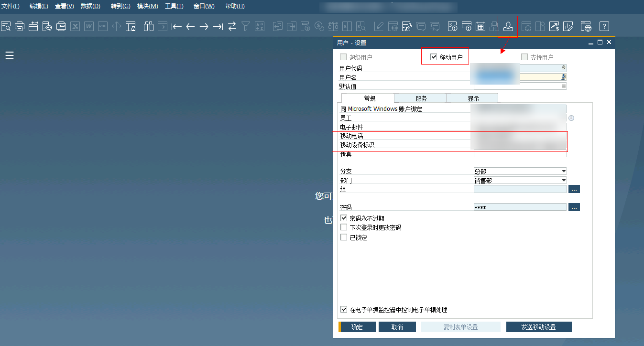Open the 文件(F) menu
This screenshot has height=346, width=644.
11,6
